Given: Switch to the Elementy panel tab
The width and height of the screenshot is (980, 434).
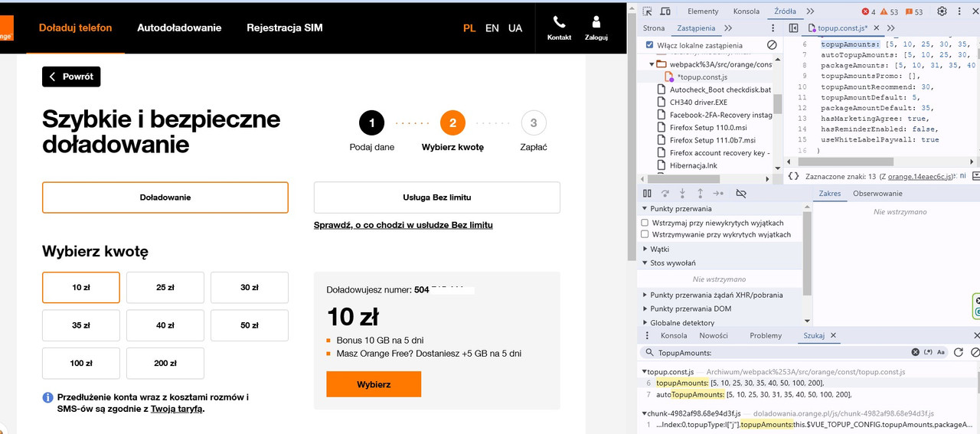Looking at the screenshot, I should [703, 11].
